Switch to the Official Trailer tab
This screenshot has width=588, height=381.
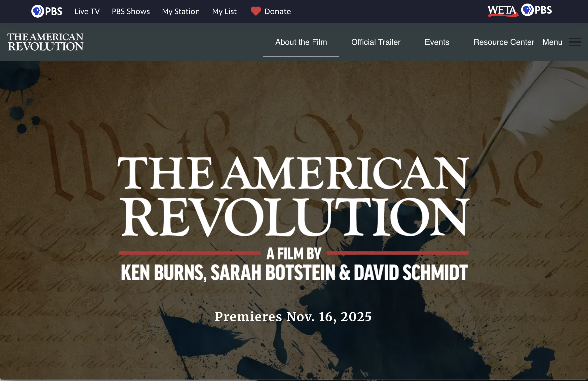coord(376,42)
